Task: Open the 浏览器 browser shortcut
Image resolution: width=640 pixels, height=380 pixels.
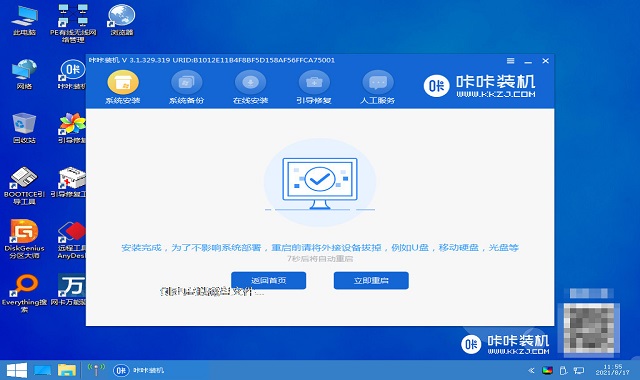Action: tap(122, 20)
